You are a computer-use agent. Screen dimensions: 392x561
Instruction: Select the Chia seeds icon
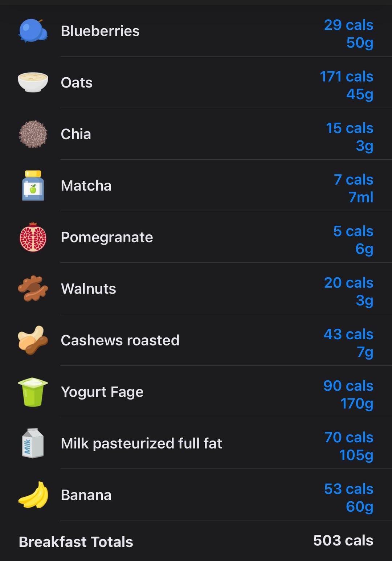tap(33, 134)
